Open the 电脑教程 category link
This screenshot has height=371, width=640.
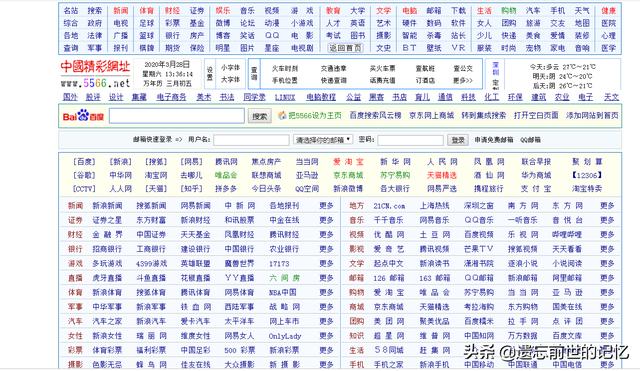pyautogui.click(x=321, y=97)
